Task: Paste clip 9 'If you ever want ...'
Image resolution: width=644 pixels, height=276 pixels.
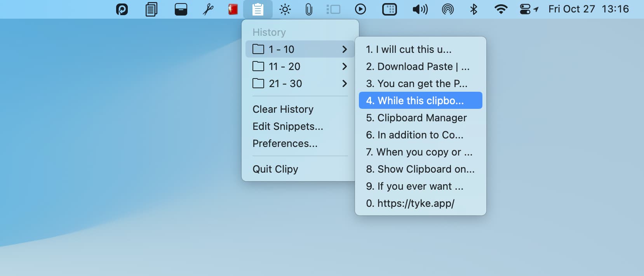Action: click(x=421, y=186)
